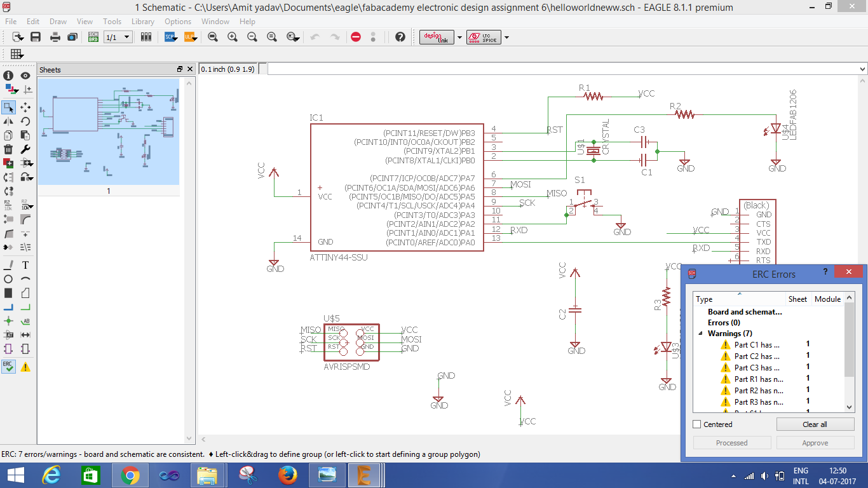Viewport: 868px width, 488px height.
Task: Select the Name tool (R2/10k)
Action: click(8, 205)
